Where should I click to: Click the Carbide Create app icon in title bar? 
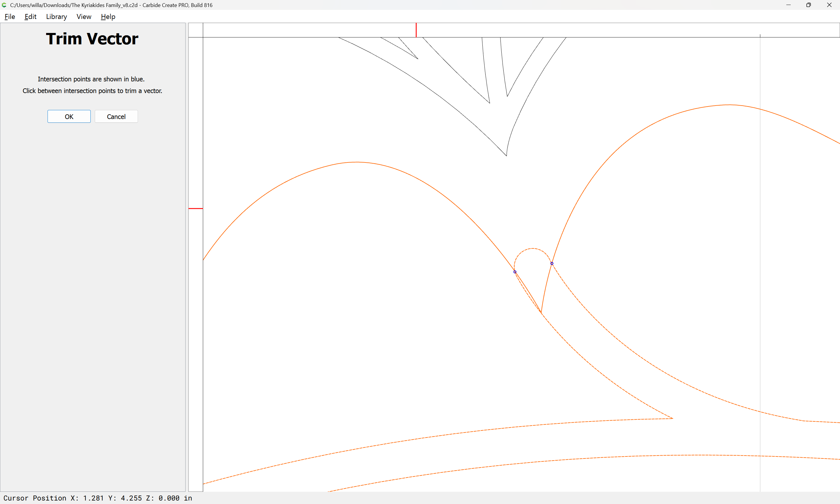tap(4, 5)
